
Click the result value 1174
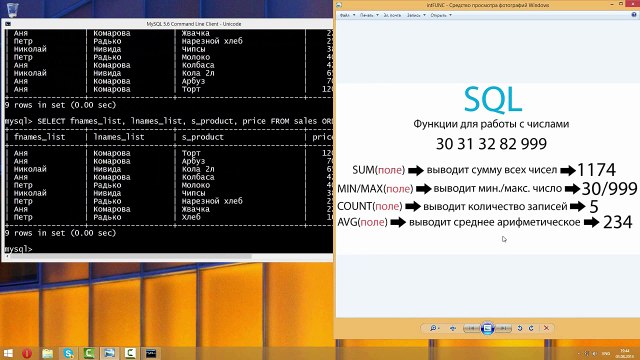coord(596,170)
